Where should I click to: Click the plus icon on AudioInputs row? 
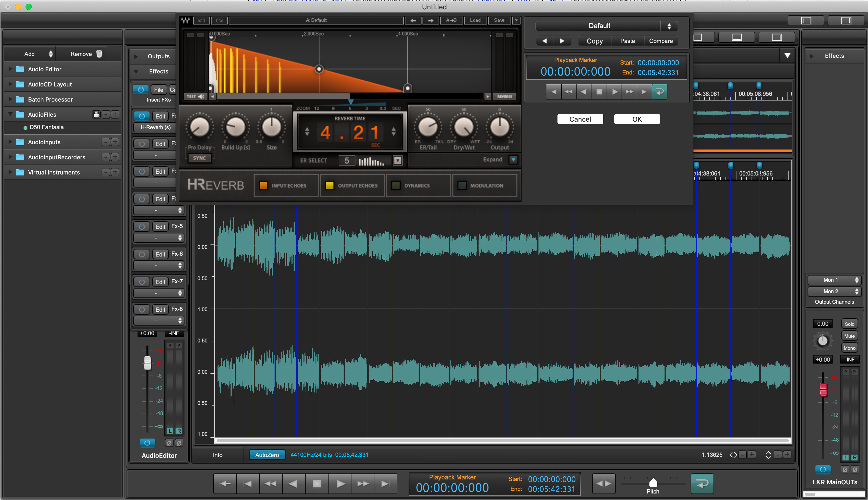pyautogui.click(x=115, y=142)
